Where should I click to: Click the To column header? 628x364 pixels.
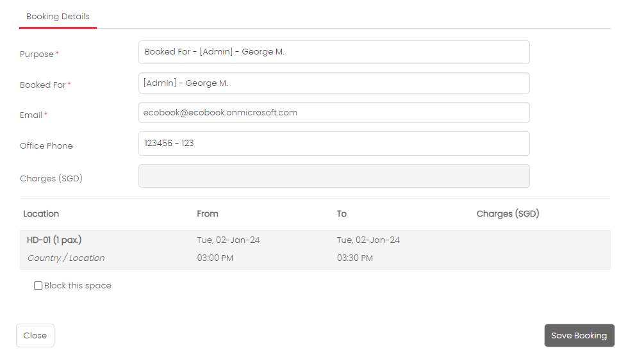point(342,214)
